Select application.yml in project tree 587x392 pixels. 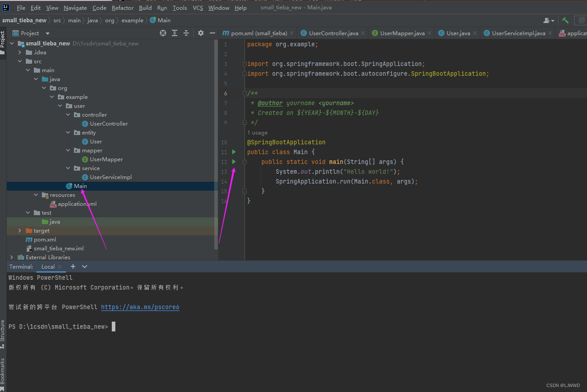click(77, 204)
